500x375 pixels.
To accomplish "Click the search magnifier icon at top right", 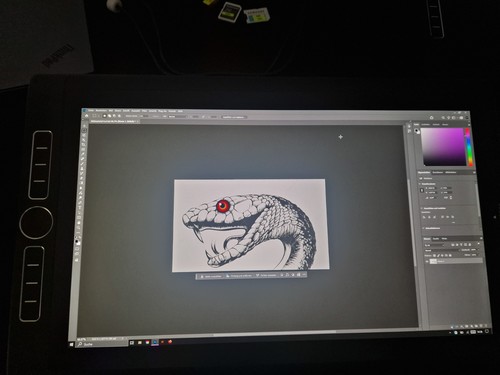I will coord(443,118).
